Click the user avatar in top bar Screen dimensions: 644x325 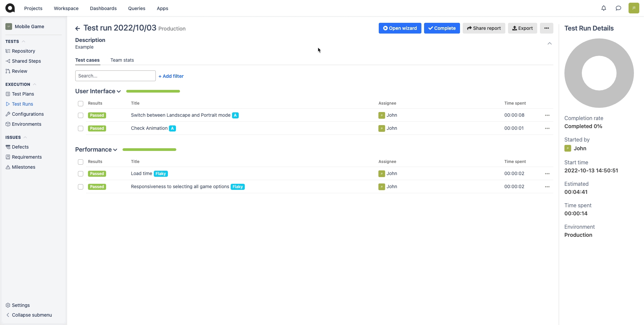[634, 8]
